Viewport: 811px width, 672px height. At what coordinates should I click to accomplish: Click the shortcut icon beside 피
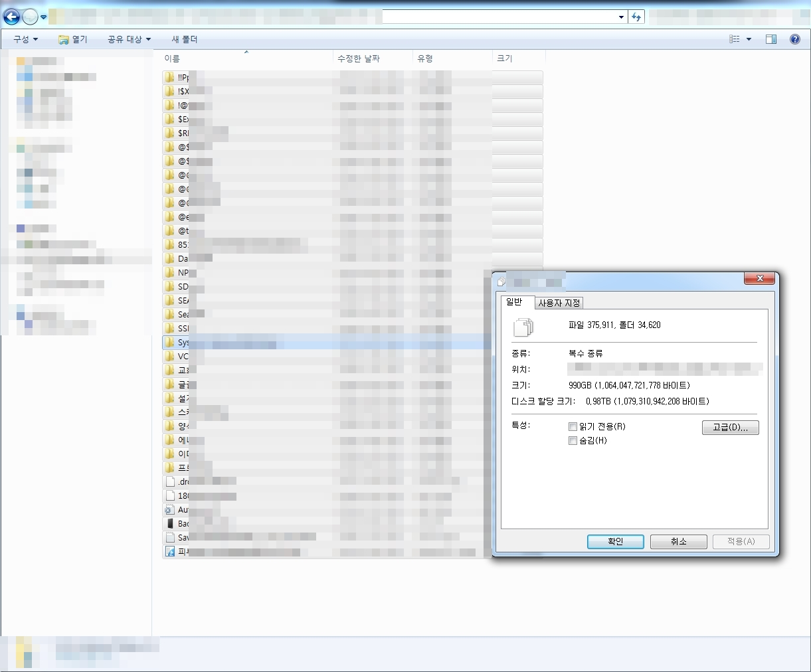click(x=169, y=551)
